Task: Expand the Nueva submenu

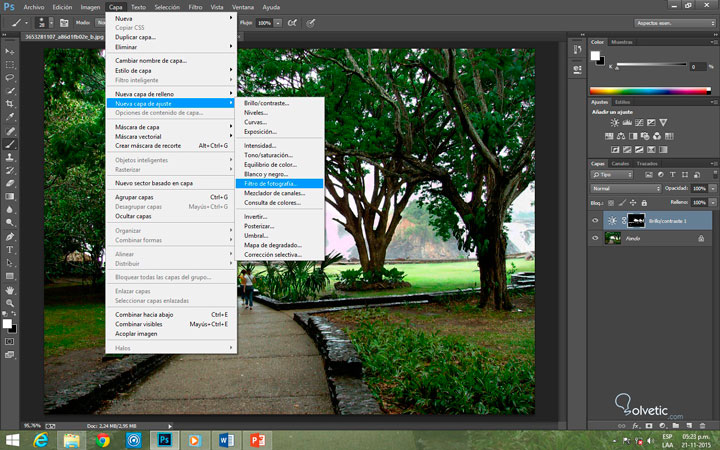Action: [171, 18]
